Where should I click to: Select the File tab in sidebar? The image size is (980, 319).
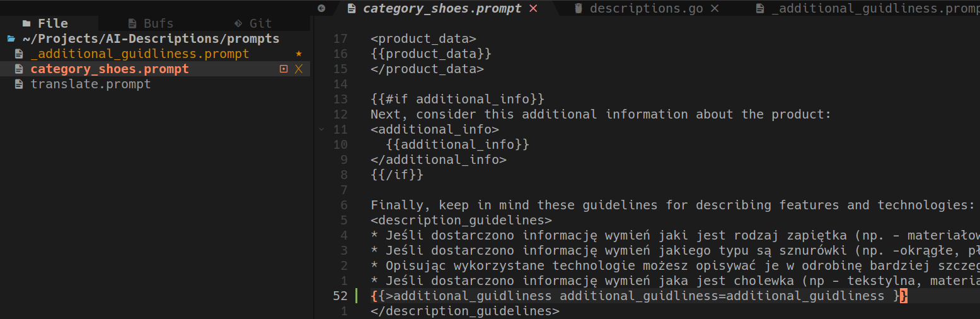(x=45, y=23)
